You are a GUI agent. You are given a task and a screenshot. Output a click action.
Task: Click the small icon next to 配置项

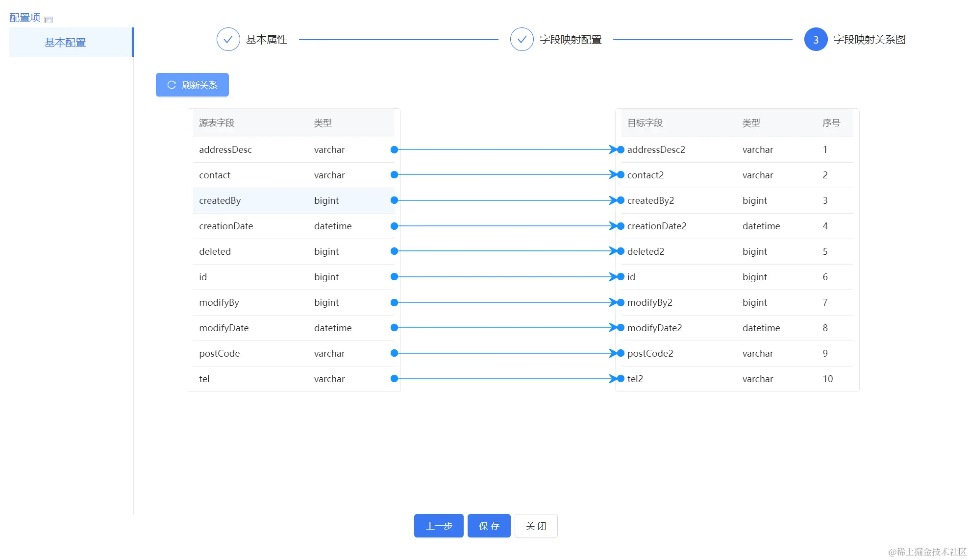click(x=49, y=20)
